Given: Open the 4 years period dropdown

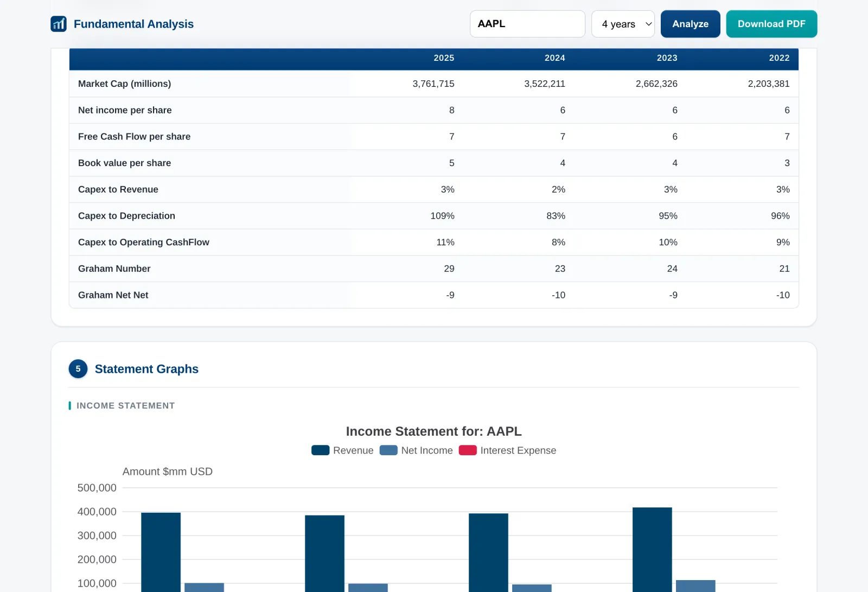Looking at the screenshot, I should (623, 24).
